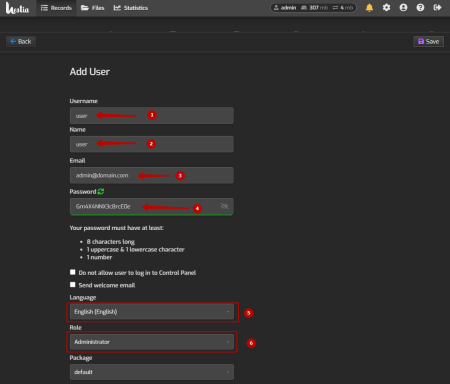
Task: Click the Hestia logo
Action: point(17,8)
